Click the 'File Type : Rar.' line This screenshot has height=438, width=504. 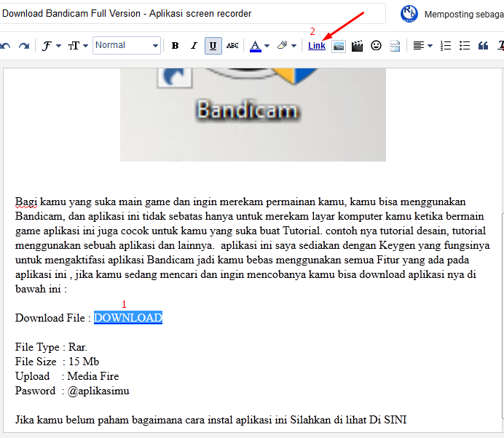point(51,347)
